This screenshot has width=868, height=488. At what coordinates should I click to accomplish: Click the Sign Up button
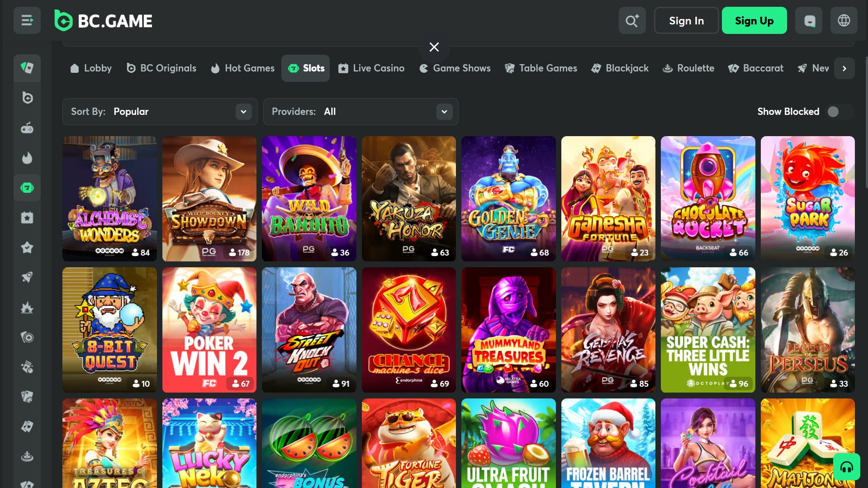point(754,20)
